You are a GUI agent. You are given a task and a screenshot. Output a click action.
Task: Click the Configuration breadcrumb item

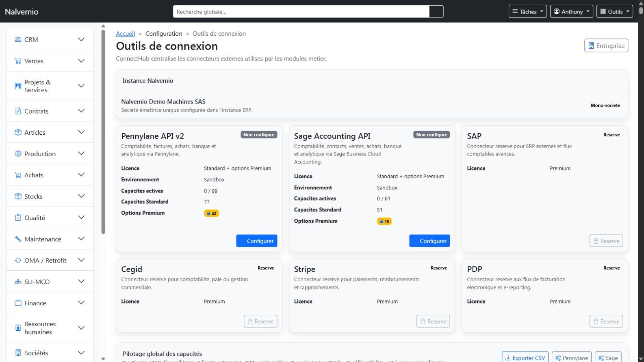click(x=164, y=34)
